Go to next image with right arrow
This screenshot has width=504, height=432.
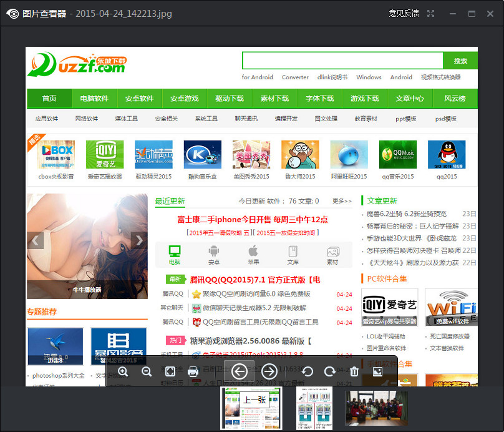coord(269,371)
